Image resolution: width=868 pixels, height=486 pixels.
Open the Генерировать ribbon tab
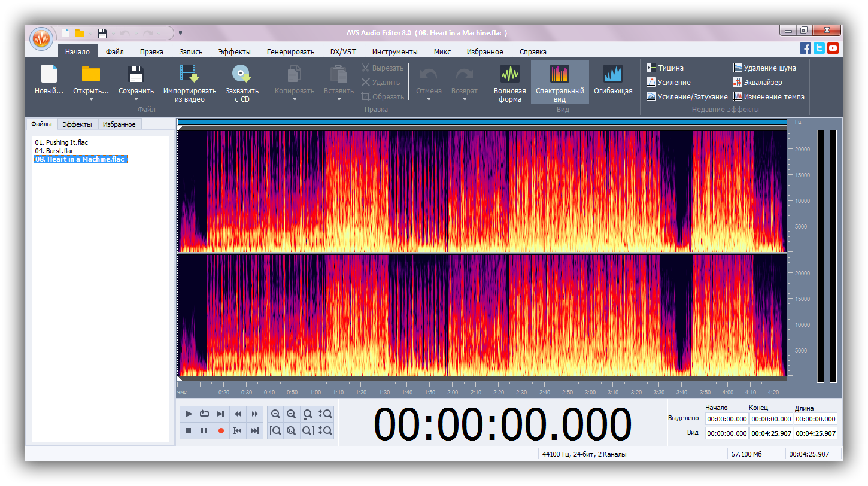click(x=290, y=52)
